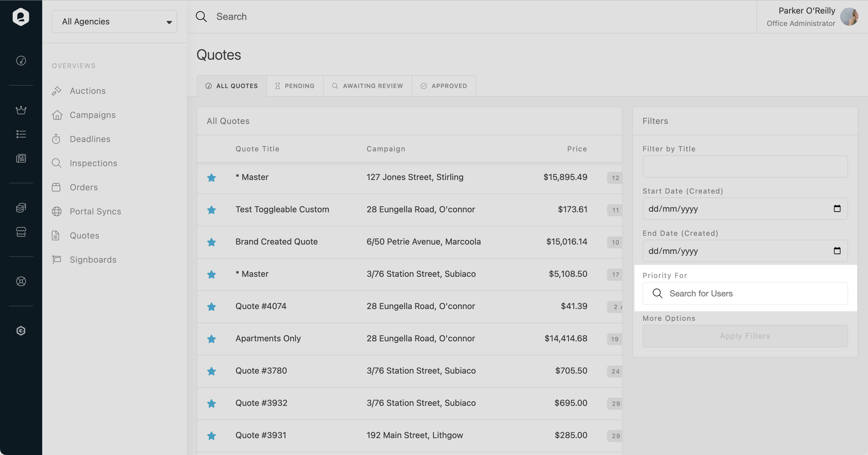Unstar the Apartments Only quote
The width and height of the screenshot is (868, 455).
211,339
